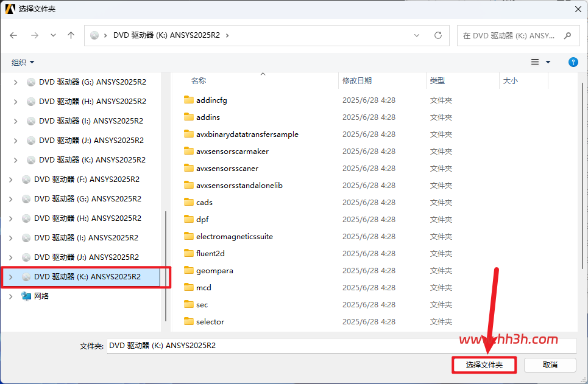Select the sec folder name
Image resolution: width=588 pixels, height=384 pixels.
pyautogui.click(x=202, y=304)
